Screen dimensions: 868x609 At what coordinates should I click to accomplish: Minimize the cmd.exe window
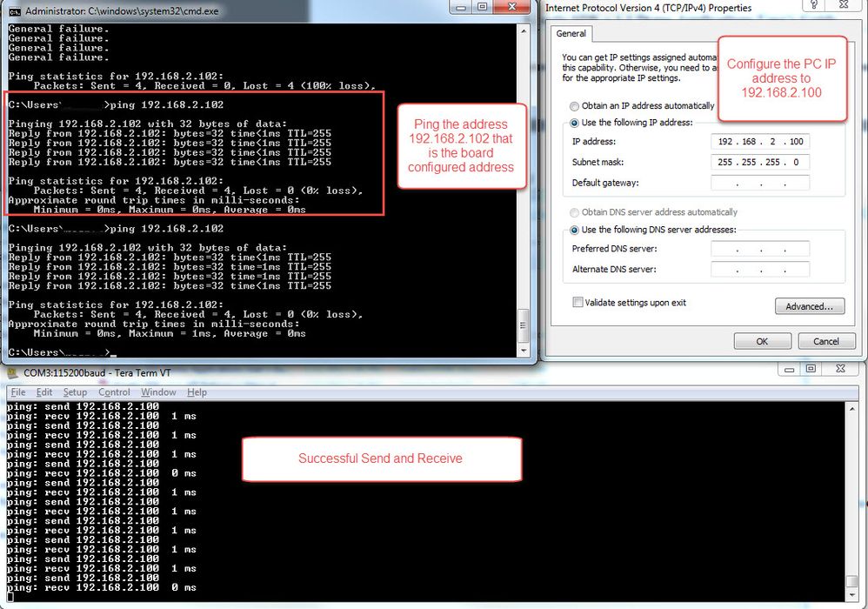click(x=460, y=7)
